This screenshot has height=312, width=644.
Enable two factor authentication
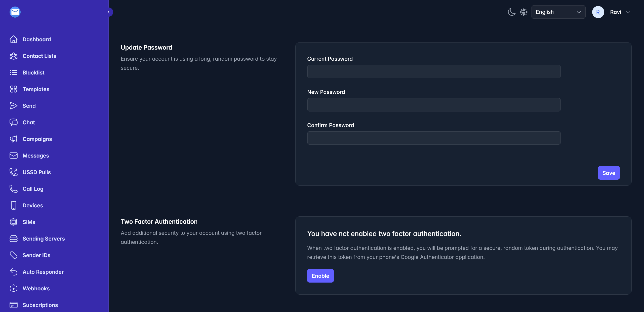pos(320,276)
